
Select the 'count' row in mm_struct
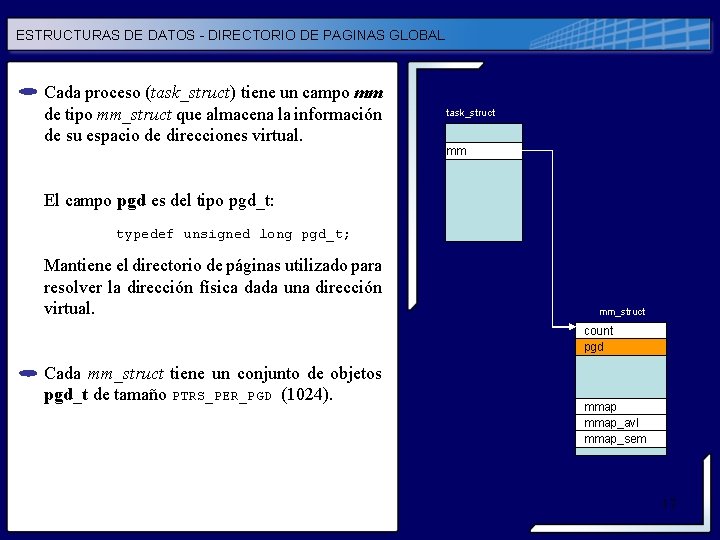click(x=621, y=331)
